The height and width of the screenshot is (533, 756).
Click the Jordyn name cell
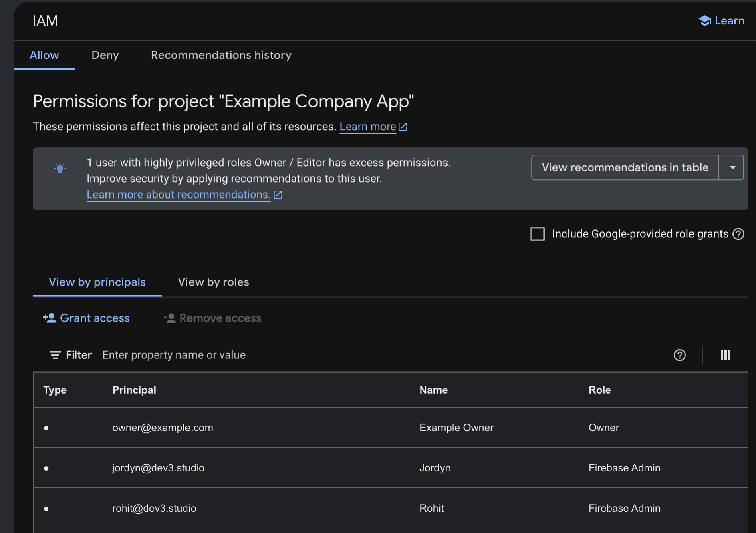(435, 468)
